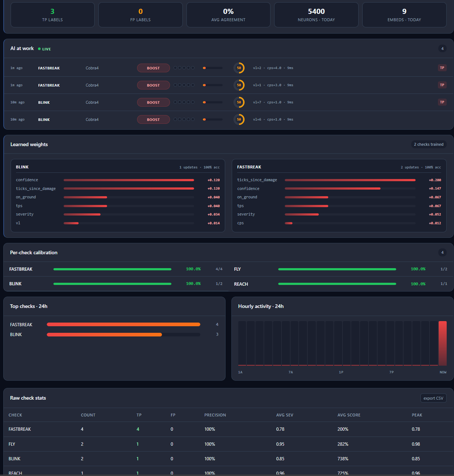454x476 pixels.
Task: Click the BOOST badge on first FASTBREAK row
Action: (x=153, y=68)
